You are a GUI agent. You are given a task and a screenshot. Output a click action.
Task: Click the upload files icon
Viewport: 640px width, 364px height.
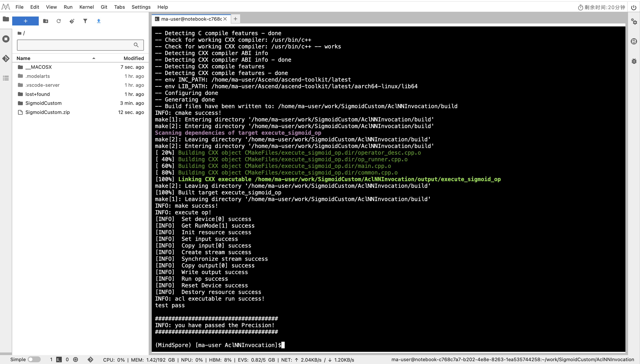(x=99, y=21)
